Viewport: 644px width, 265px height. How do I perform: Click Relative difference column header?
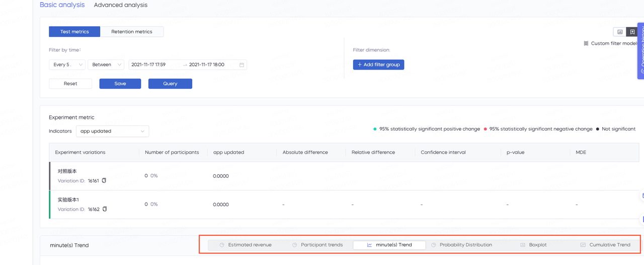[373, 152]
